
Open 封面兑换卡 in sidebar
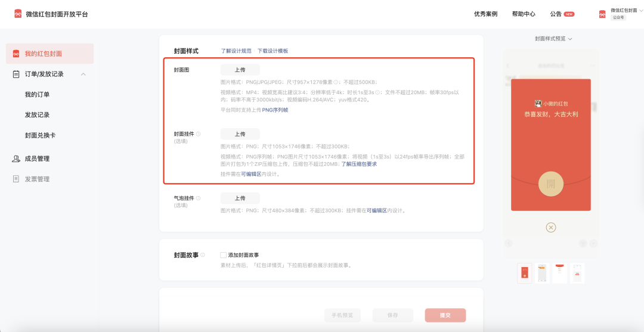click(x=41, y=135)
